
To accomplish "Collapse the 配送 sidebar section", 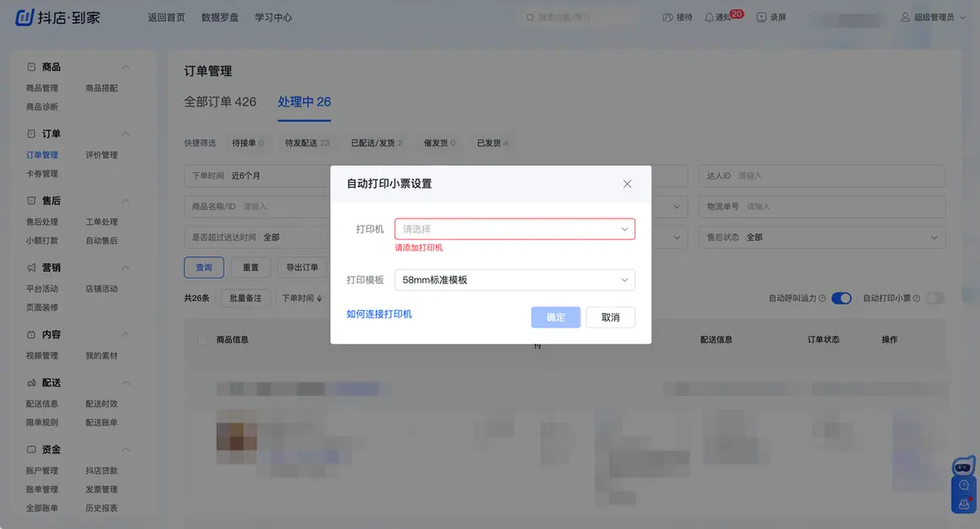I will point(126,383).
